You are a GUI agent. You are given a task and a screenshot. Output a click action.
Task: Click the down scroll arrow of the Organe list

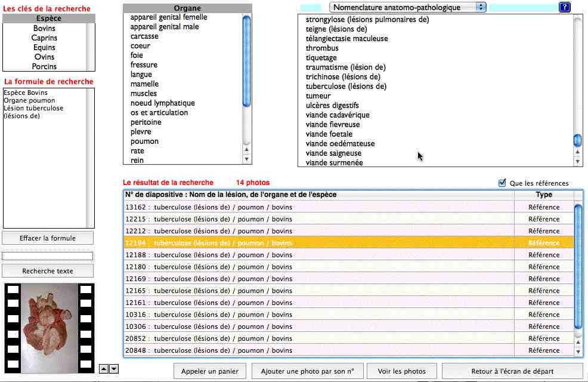(246, 158)
